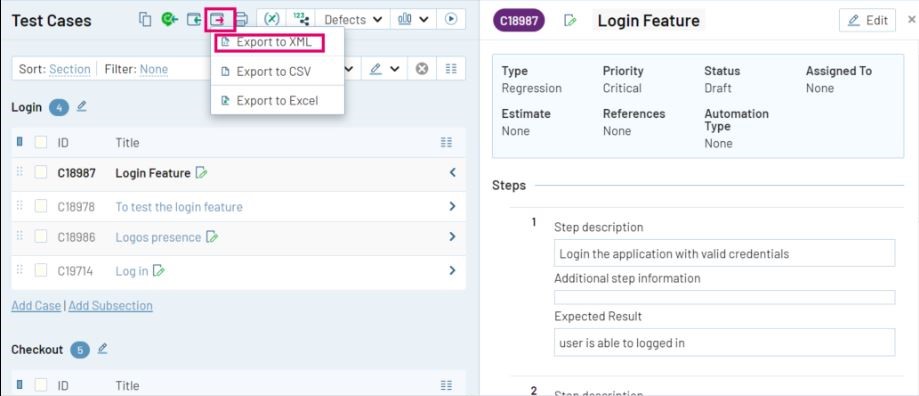Click the green edit icon beside the Login Feature row

pyautogui.click(x=202, y=173)
